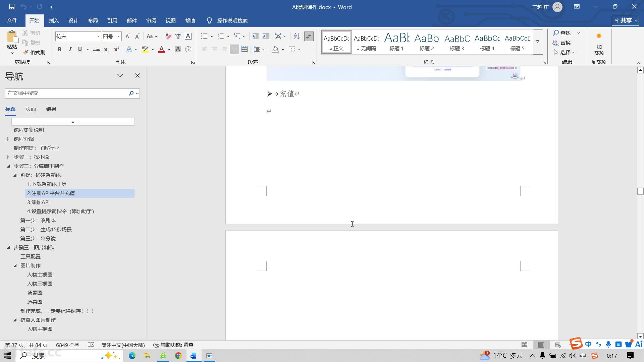This screenshot has width=644, height=362.
Task: Open Microsoft Edge from the taskbar
Action: (x=132, y=356)
